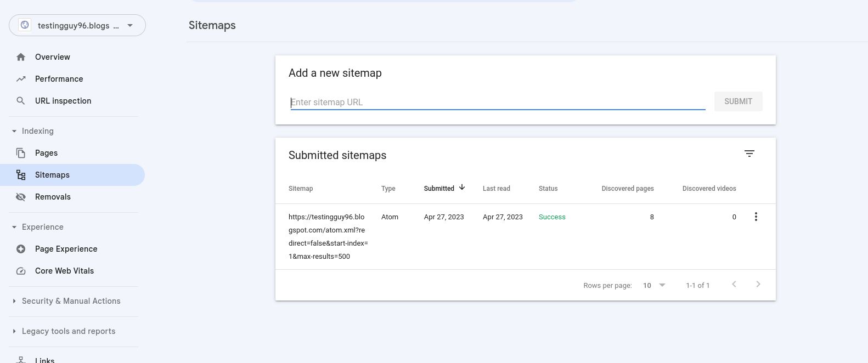Sort by the Submitted column header
868x363 pixels.
439,189
